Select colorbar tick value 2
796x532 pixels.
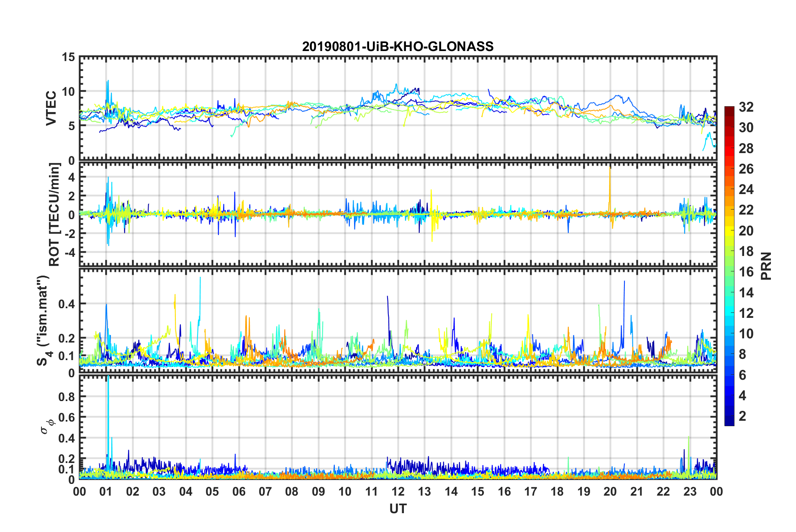(742, 416)
